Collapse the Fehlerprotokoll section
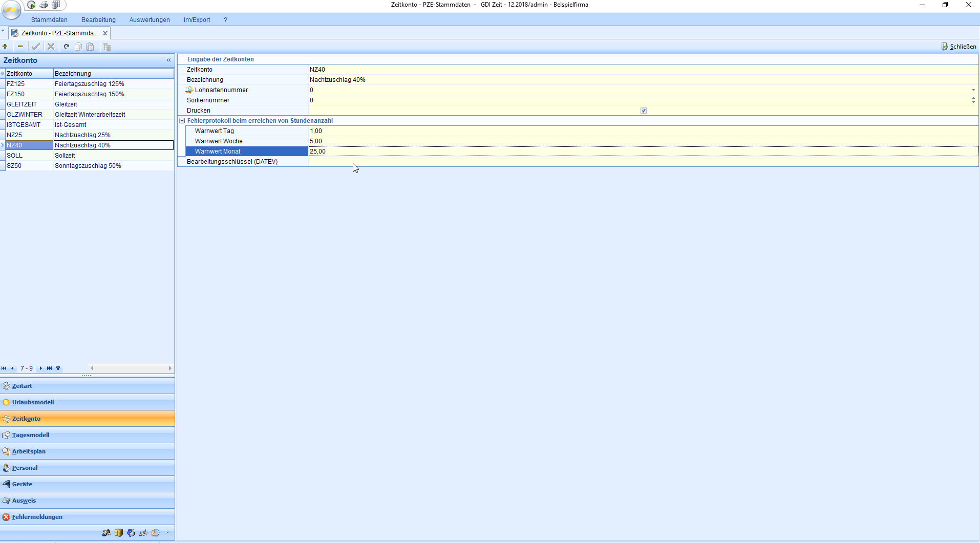Viewport: 980px width, 543px height. point(182,121)
